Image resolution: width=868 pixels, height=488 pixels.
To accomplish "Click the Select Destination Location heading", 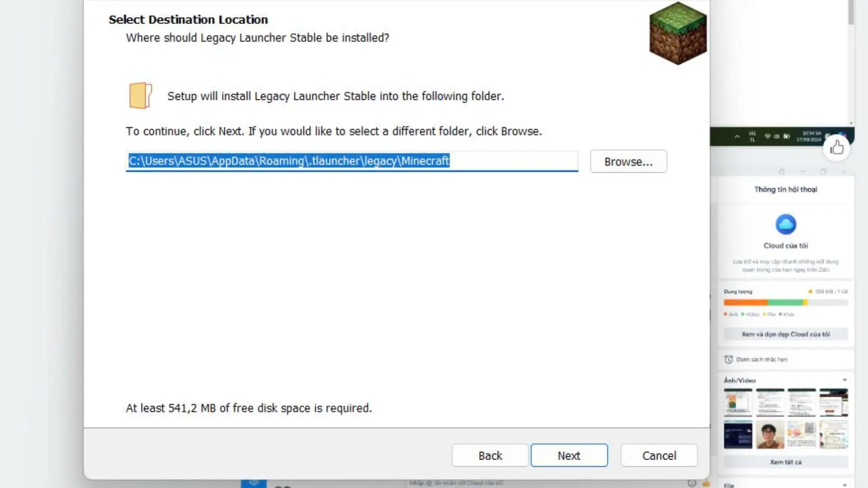I will click(188, 19).
